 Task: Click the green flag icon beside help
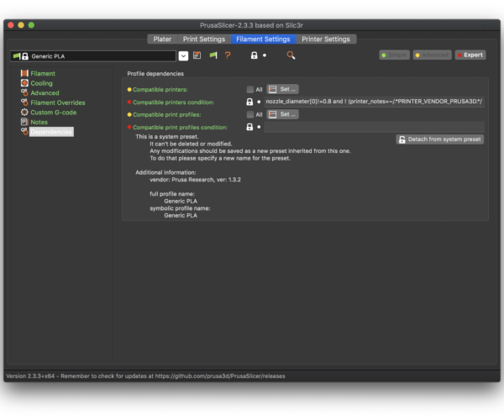tap(212, 55)
